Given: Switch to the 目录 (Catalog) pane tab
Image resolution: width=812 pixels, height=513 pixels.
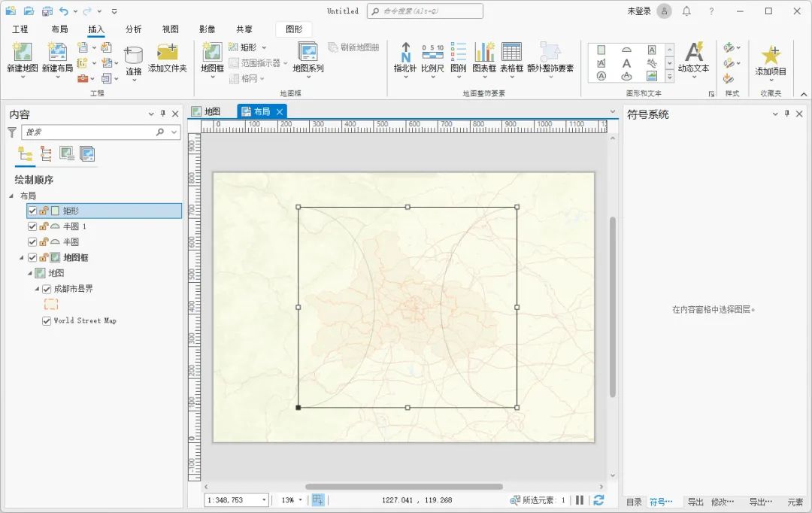Looking at the screenshot, I should pyautogui.click(x=635, y=502).
